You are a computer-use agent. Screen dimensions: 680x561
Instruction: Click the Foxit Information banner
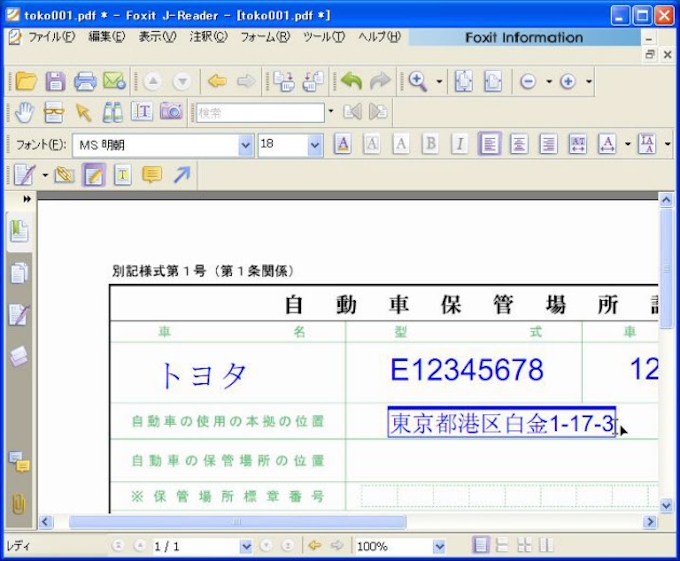pos(523,38)
